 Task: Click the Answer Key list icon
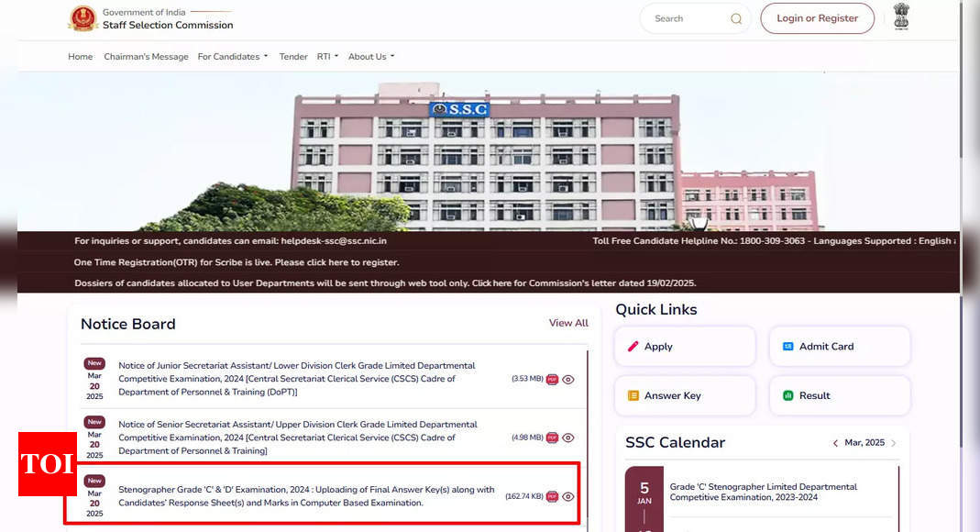(x=633, y=395)
